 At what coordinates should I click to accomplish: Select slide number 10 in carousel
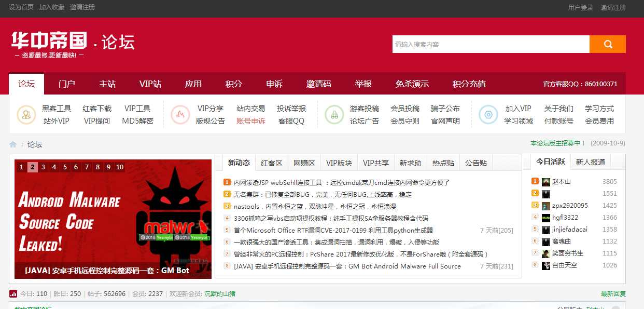point(120,167)
